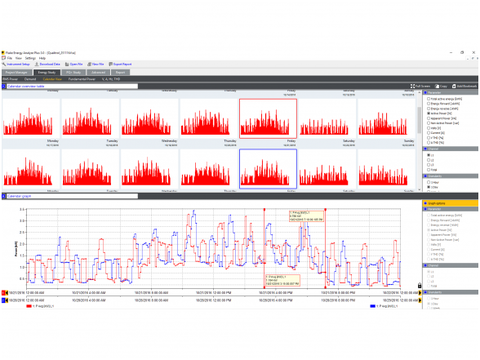Screen dimensions: 480x360
Task: Open the V, A, Hz, THD sub-tab
Action: [x=111, y=79]
